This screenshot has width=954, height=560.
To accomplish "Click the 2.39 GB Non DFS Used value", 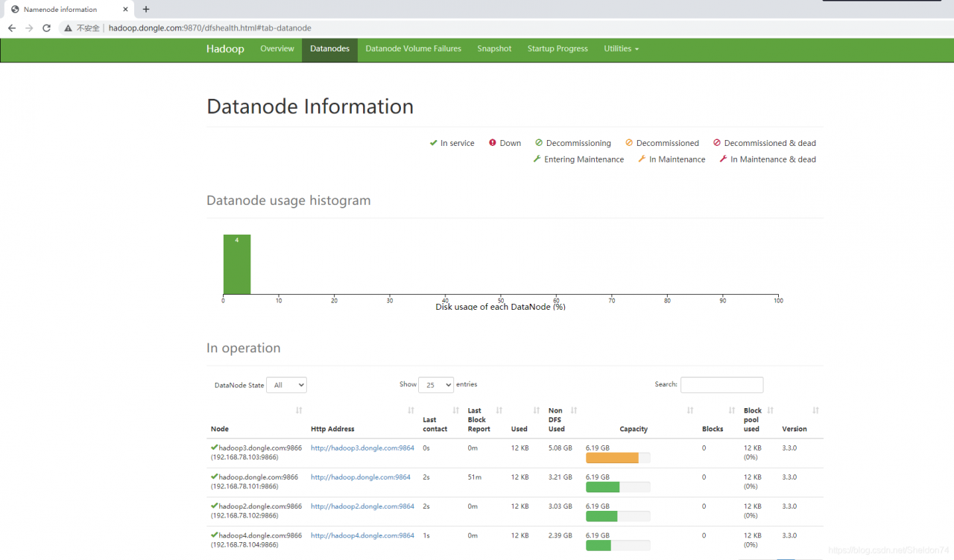I will coord(560,535).
